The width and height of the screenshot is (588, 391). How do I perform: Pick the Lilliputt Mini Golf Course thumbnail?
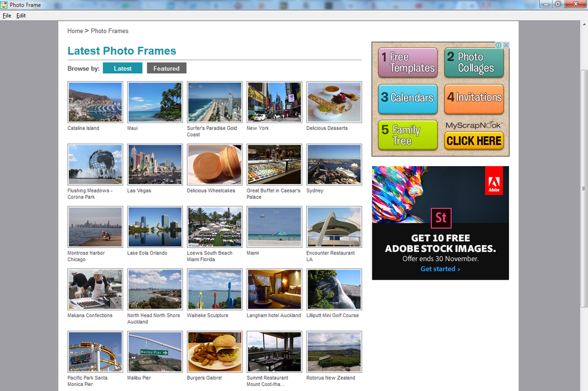(x=334, y=289)
